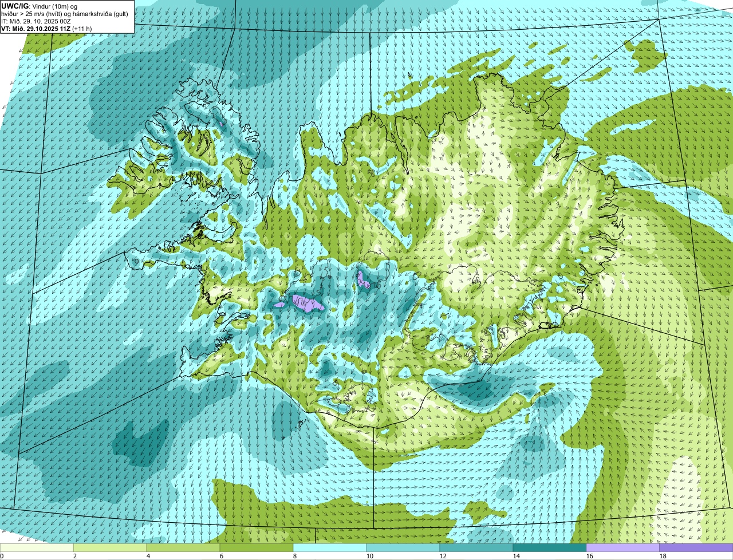Click the olive green 6–8 legend swatch
This screenshot has height=560, width=733.
[257, 548]
